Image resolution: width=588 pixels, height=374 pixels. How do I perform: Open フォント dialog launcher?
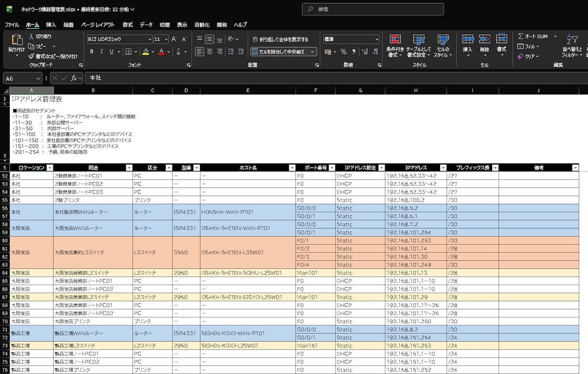[188, 65]
